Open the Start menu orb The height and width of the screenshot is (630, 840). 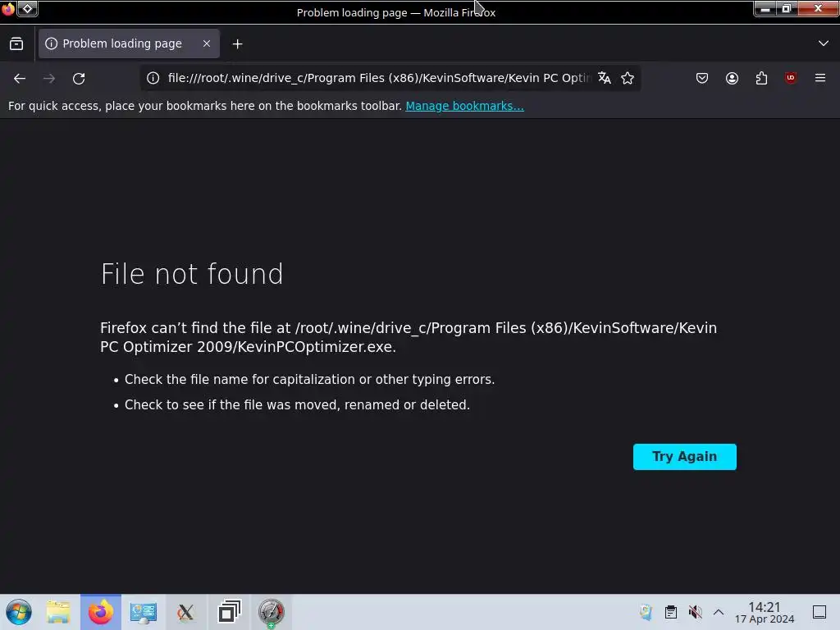click(x=19, y=612)
